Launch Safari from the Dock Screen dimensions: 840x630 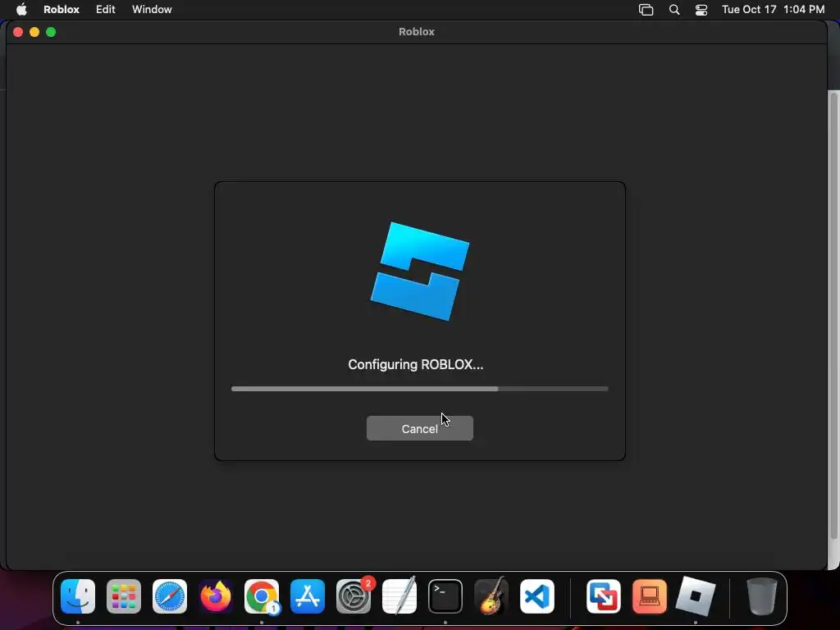(x=170, y=596)
